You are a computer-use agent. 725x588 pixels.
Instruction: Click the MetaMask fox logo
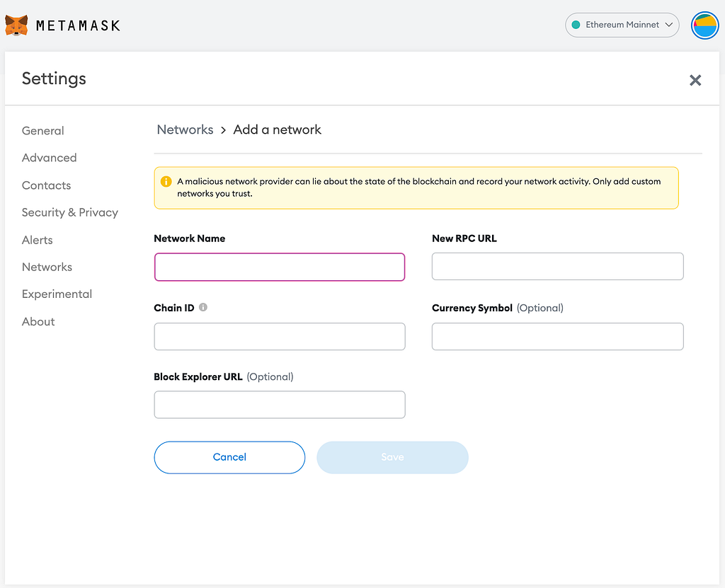pos(16,25)
